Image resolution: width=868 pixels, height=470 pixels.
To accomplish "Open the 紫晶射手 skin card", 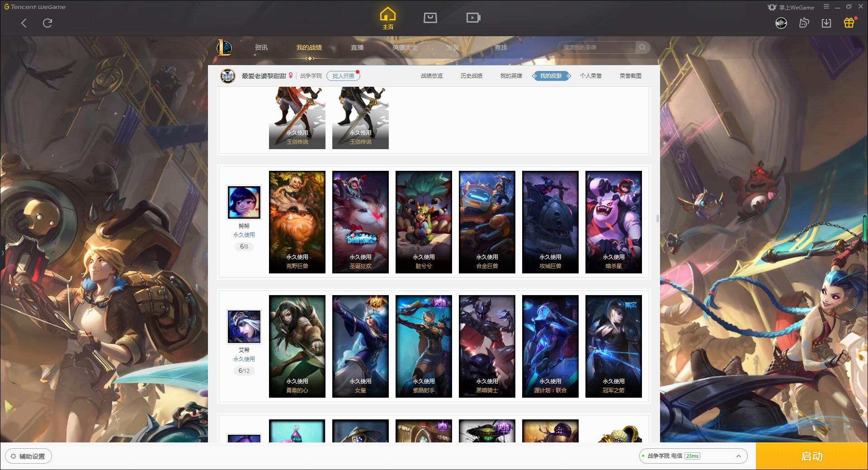I will click(424, 346).
